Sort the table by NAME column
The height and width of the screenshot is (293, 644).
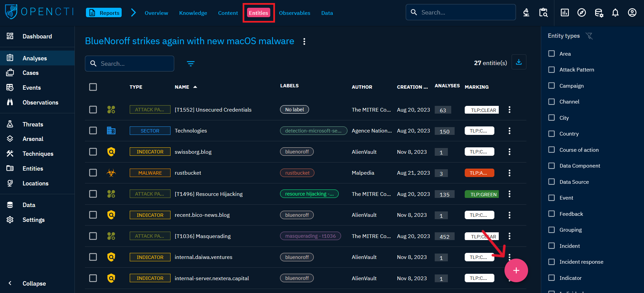(182, 87)
